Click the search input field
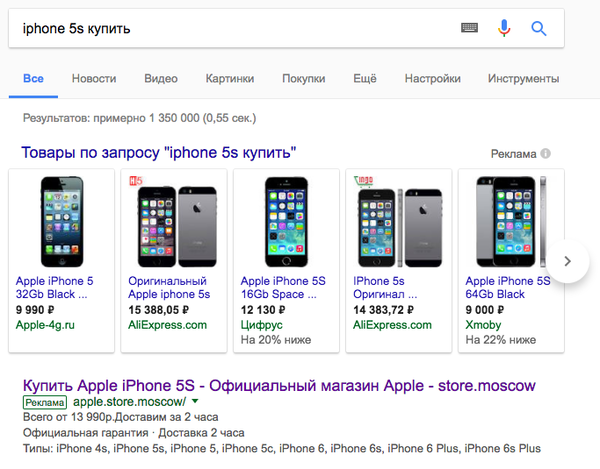The width and height of the screenshot is (600, 469). point(230,28)
